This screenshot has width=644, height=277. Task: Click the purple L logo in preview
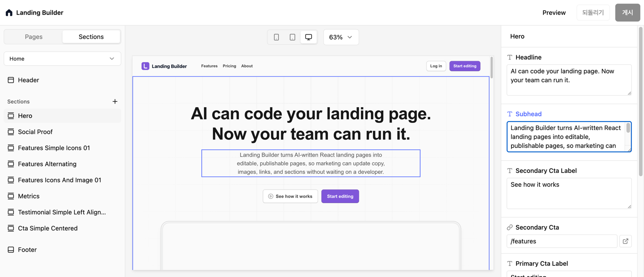pos(145,66)
